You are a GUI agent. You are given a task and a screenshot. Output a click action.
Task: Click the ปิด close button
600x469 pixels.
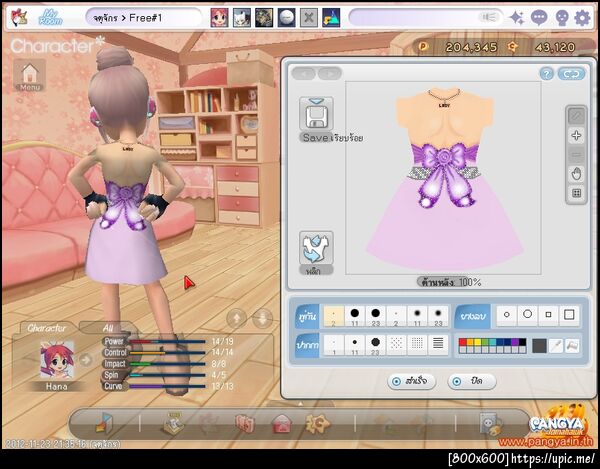(x=472, y=381)
